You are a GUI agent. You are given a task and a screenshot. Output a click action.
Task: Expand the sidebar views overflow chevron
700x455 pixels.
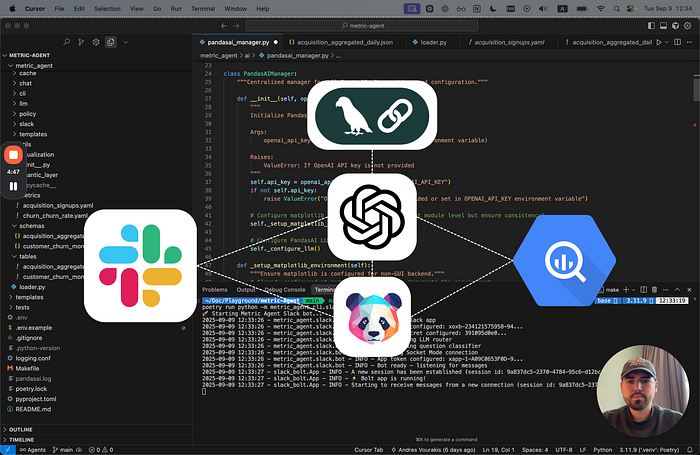point(125,42)
